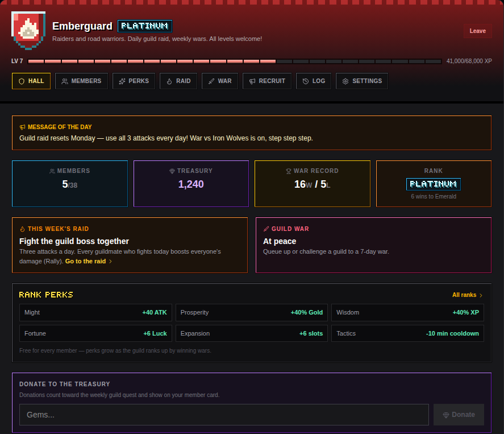Click the 41,000/68,000 XP label
This screenshot has height=434, width=504.
pos(469,61)
